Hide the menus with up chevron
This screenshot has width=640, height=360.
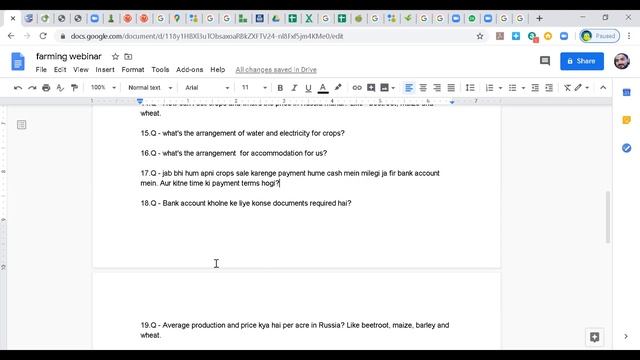click(603, 88)
